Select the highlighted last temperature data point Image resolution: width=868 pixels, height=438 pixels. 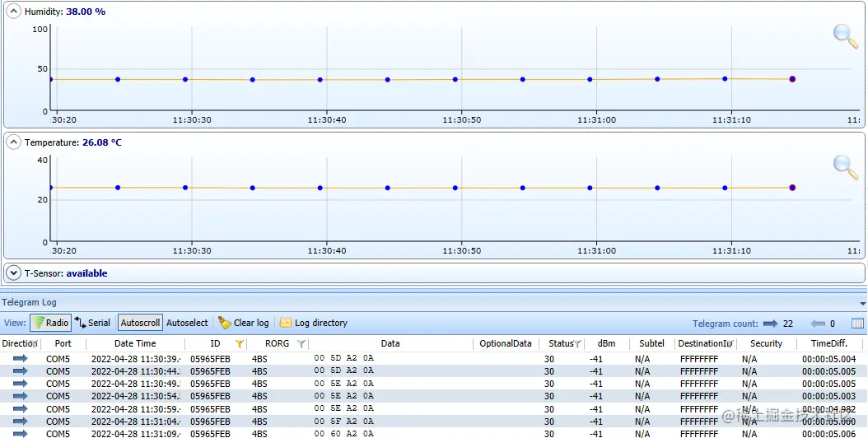(x=792, y=188)
